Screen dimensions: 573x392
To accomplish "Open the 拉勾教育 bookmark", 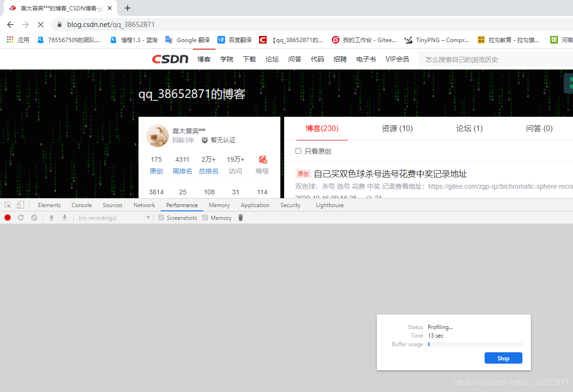I will point(508,40).
